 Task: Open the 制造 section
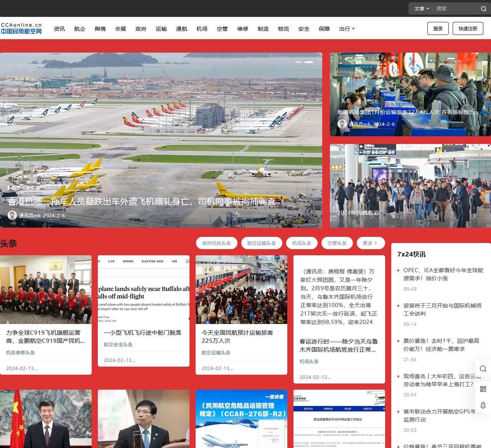[x=263, y=29]
